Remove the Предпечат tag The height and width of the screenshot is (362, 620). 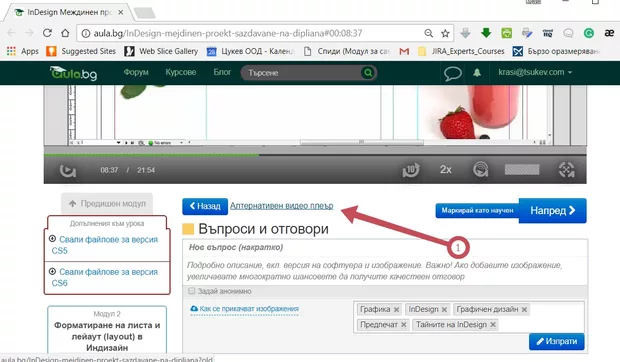click(x=403, y=325)
